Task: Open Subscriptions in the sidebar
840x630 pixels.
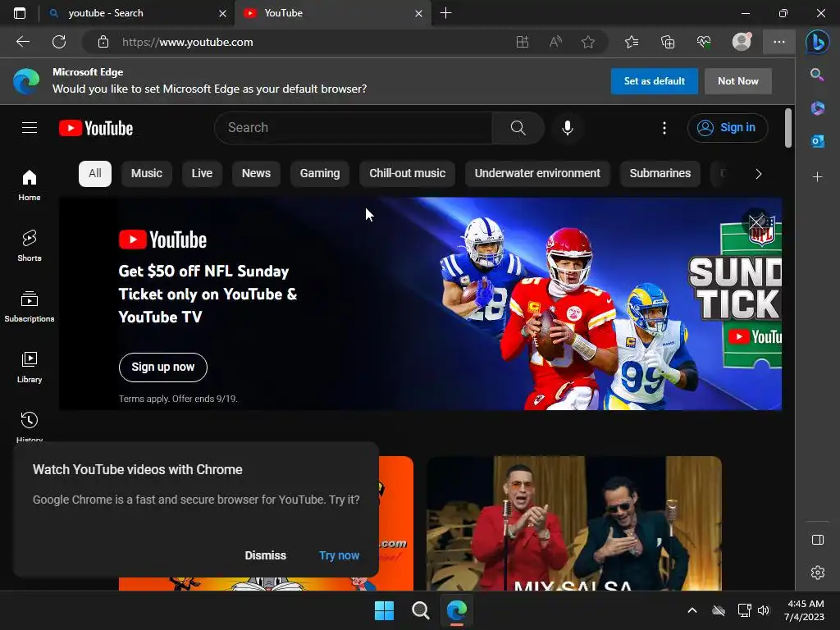Action: pos(30,307)
